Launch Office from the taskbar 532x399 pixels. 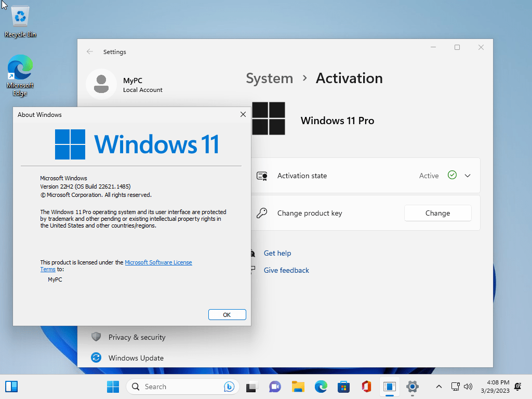366,387
